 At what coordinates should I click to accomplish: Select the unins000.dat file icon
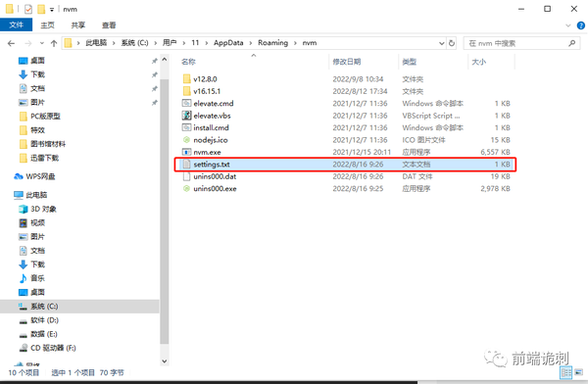(187, 176)
